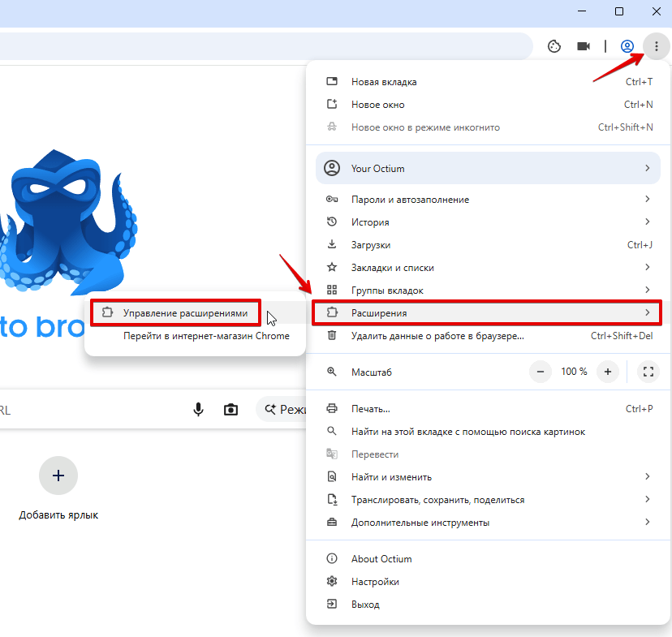This screenshot has width=672, height=637.
Task: Expand Найти и изменить submenu chevron
Action: pyautogui.click(x=647, y=476)
